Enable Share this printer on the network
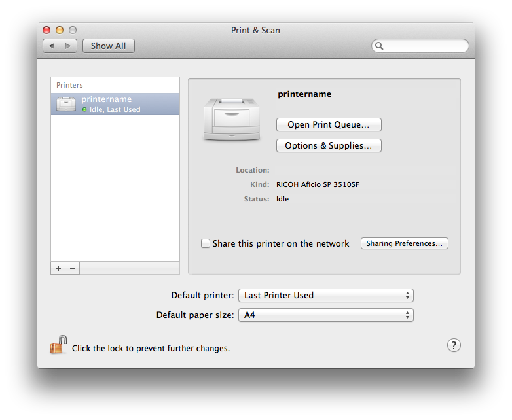 coord(206,243)
